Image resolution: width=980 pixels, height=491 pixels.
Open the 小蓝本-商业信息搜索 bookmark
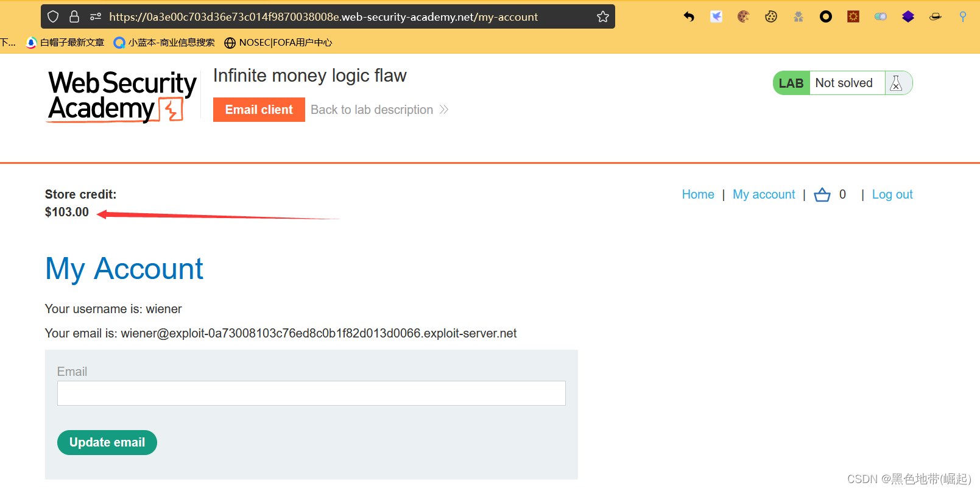click(164, 43)
